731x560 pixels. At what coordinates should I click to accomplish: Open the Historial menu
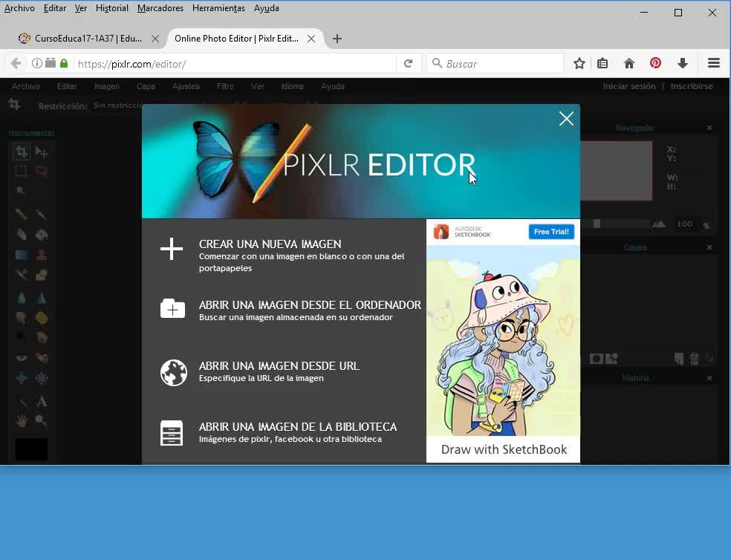coord(111,8)
